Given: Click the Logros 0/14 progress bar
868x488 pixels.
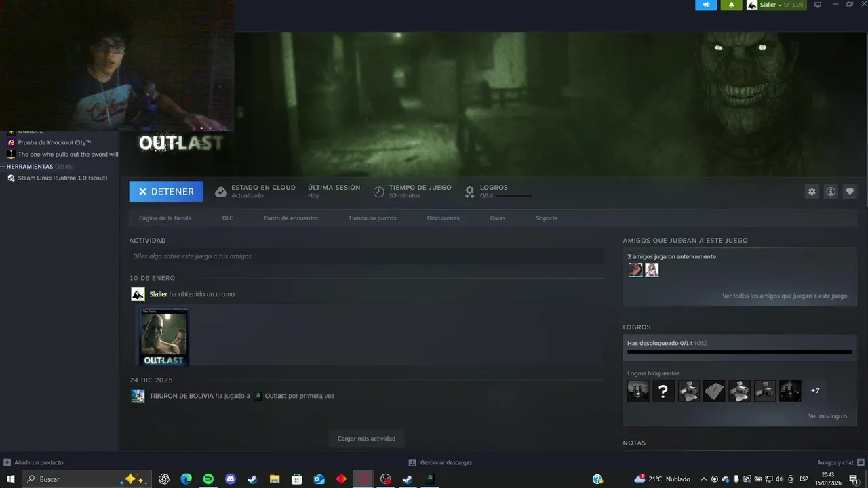Looking at the screenshot, I should point(514,196).
